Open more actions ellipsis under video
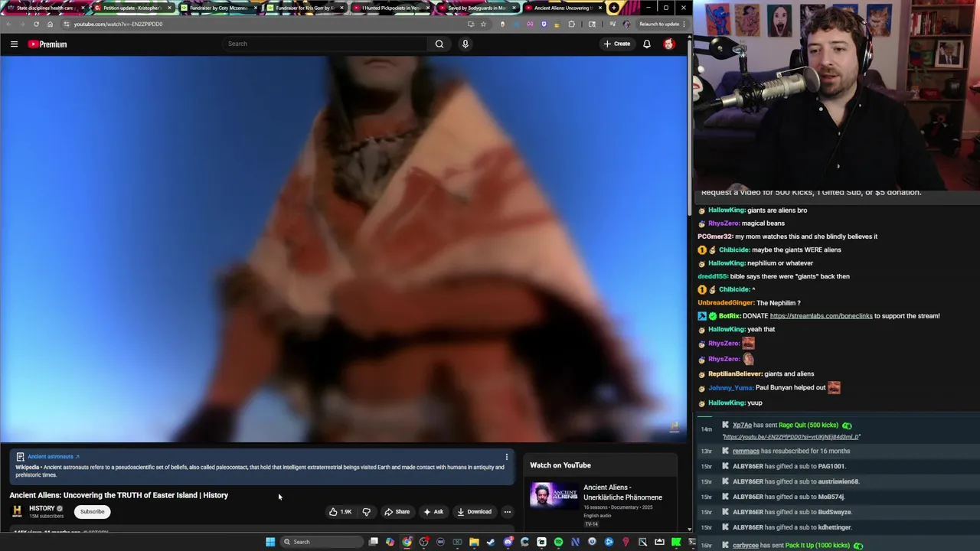 (x=507, y=512)
